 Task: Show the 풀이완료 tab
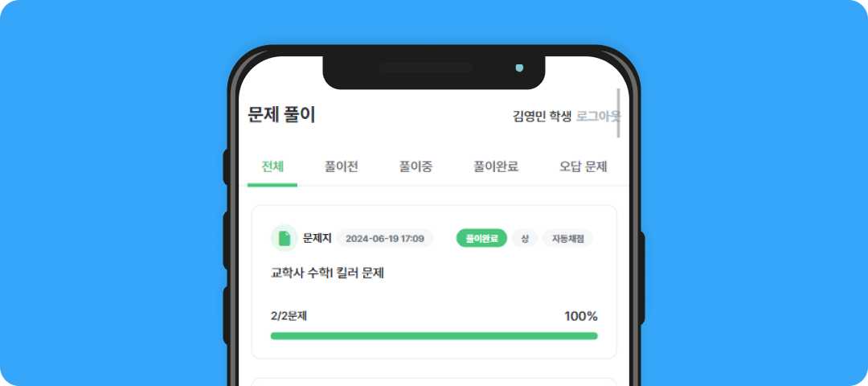(496, 167)
